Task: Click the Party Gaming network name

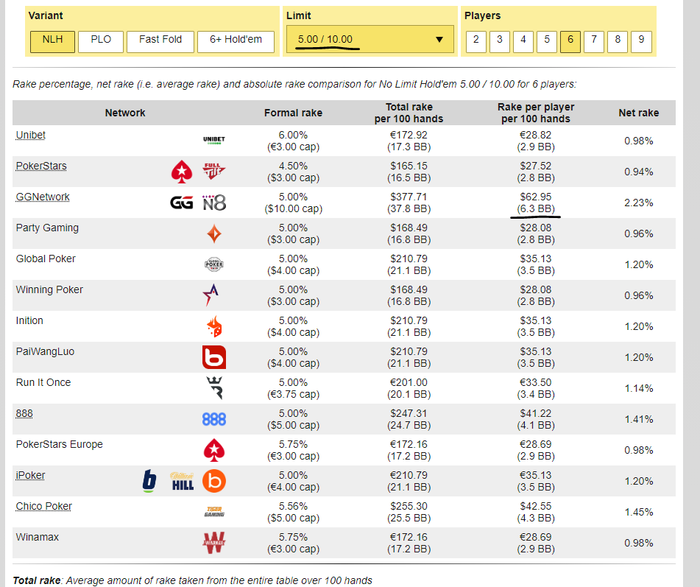Action: pyautogui.click(x=47, y=228)
